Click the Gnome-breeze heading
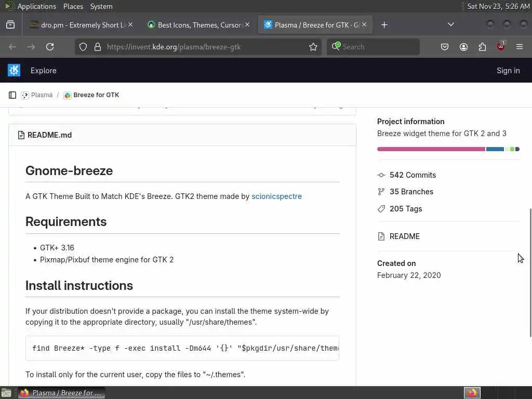The height and width of the screenshot is (399, 532). tap(69, 170)
